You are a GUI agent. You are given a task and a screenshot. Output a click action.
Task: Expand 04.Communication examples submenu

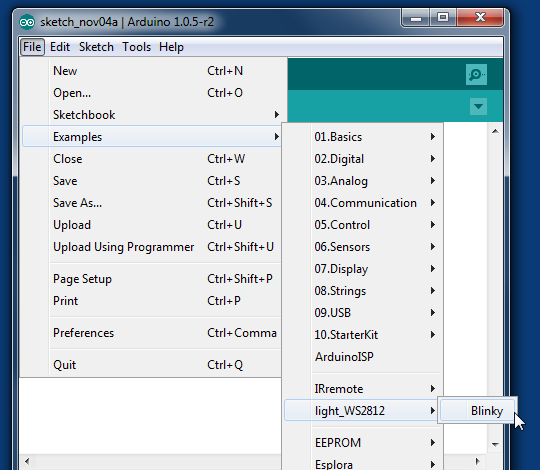pyautogui.click(x=363, y=203)
